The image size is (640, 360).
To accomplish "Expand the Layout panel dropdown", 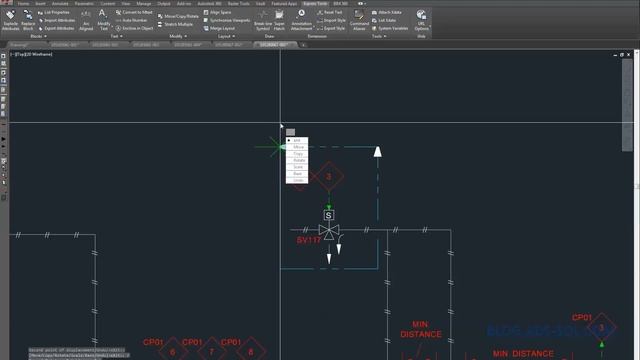I will click(x=226, y=36).
